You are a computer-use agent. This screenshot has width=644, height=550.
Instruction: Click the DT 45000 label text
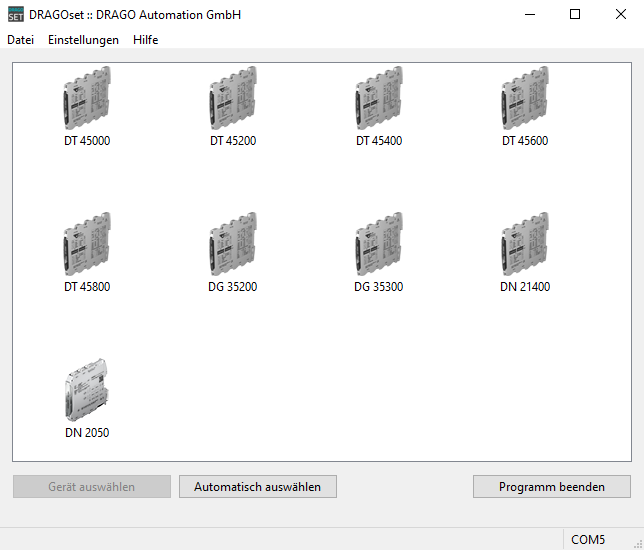[87, 141]
